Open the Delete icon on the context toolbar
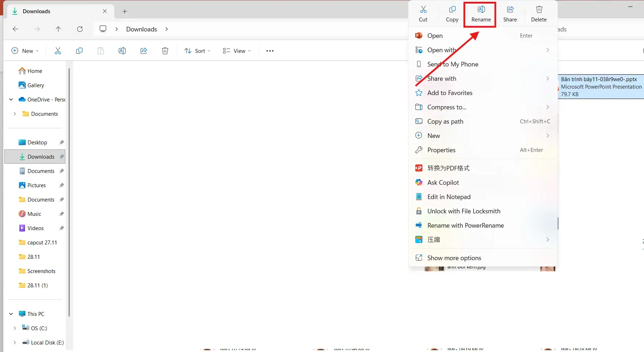The width and height of the screenshot is (644, 352). [539, 14]
